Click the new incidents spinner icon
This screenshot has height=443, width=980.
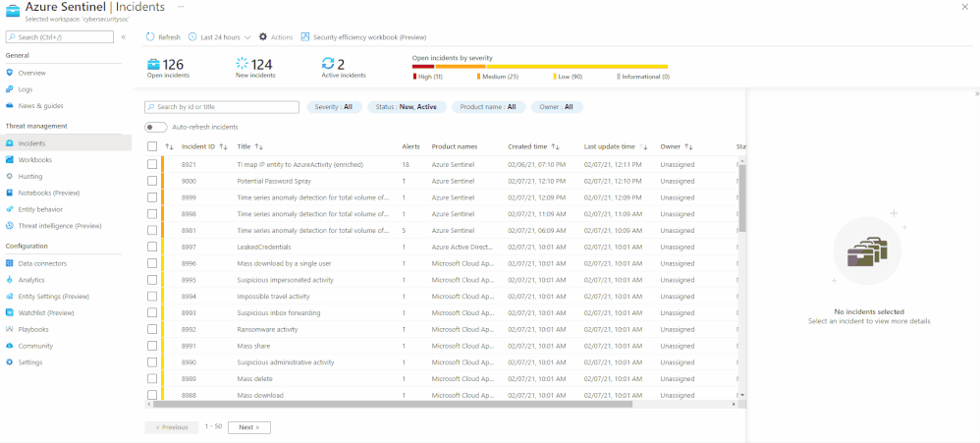pyautogui.click(x=242, y=64)
